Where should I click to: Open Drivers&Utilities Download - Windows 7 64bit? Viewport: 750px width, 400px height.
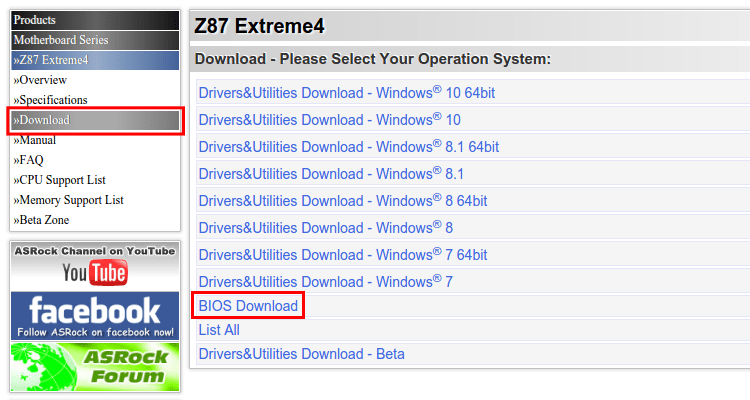click(x=343, y=255)
